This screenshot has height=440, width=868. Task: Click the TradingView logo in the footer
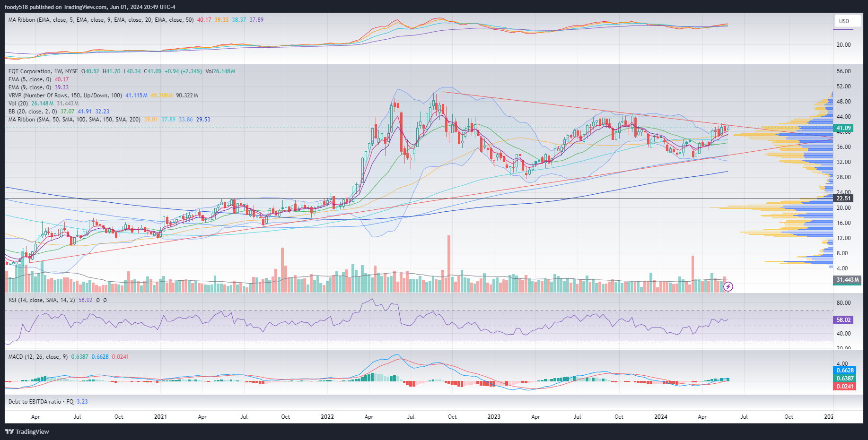[27, 431]
